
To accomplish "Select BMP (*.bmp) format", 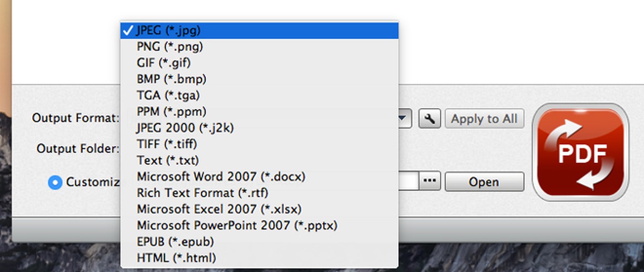I will (170, 79).
